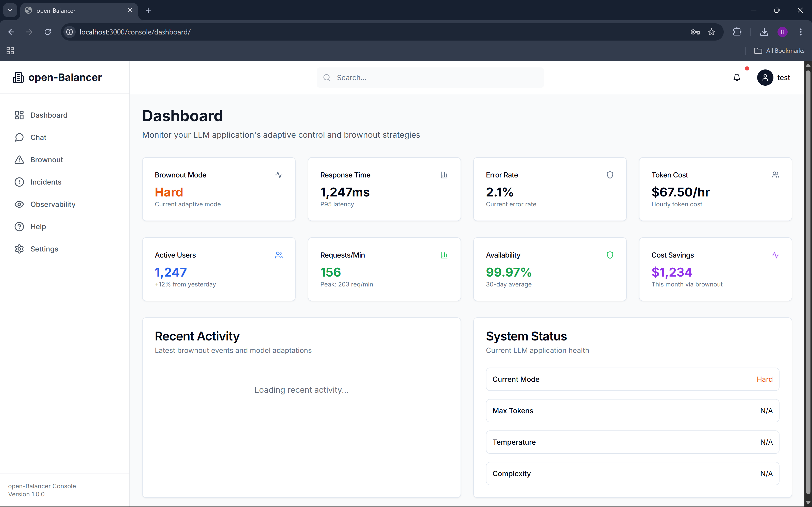This screenshot has width=812, height=507.
Task: Click the Brownout Mode activity pulse icon
Action: [279, 175]
